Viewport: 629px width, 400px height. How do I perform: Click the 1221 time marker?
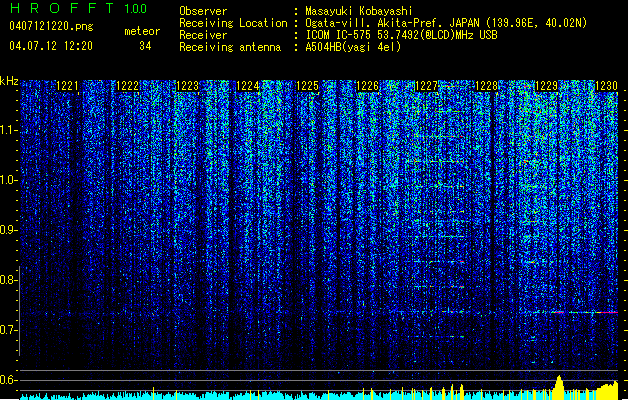67,86
